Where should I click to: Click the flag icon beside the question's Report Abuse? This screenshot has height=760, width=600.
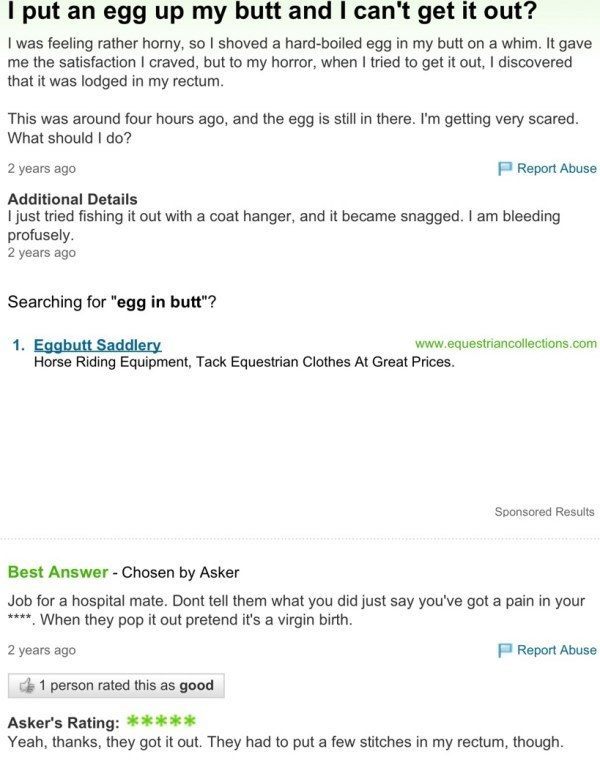point(505,168)
